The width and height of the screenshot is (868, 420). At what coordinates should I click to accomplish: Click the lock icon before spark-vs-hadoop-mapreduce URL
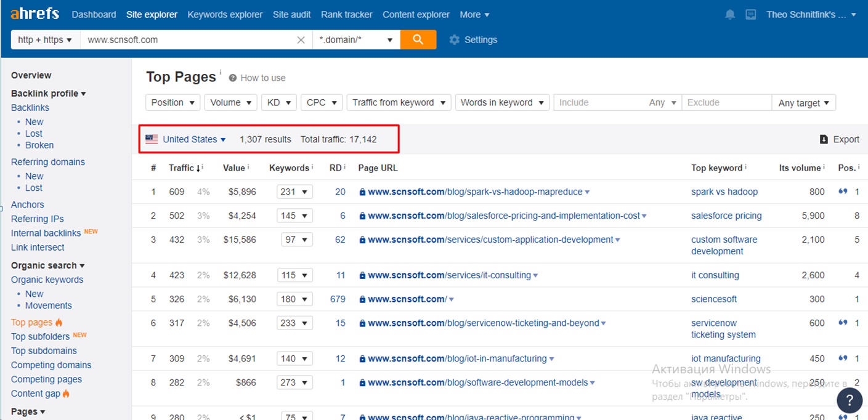click(362, 192)
